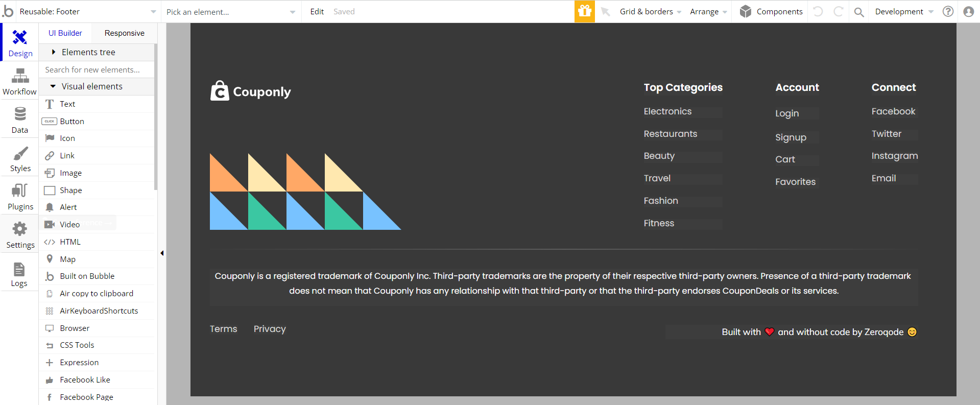
Task: Collapse the left panel arrow
Action: pos(162,253)
